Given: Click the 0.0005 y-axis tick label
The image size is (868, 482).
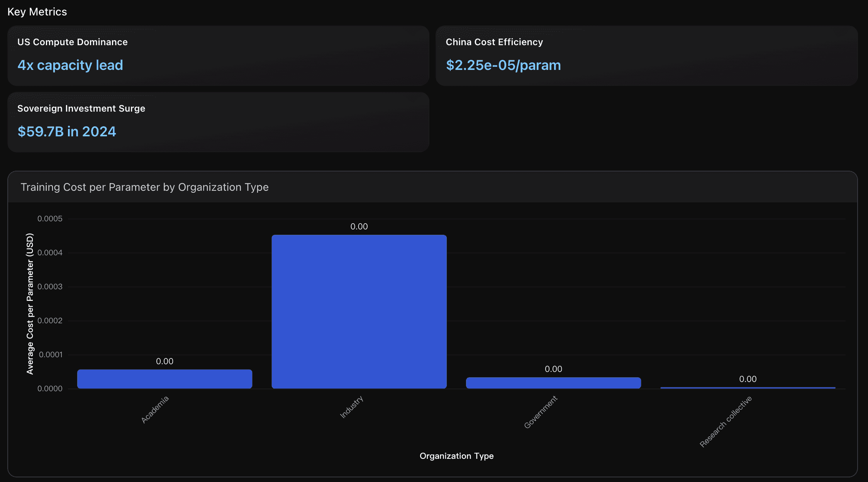Looking at the screenshot, I should click(50, 219).
